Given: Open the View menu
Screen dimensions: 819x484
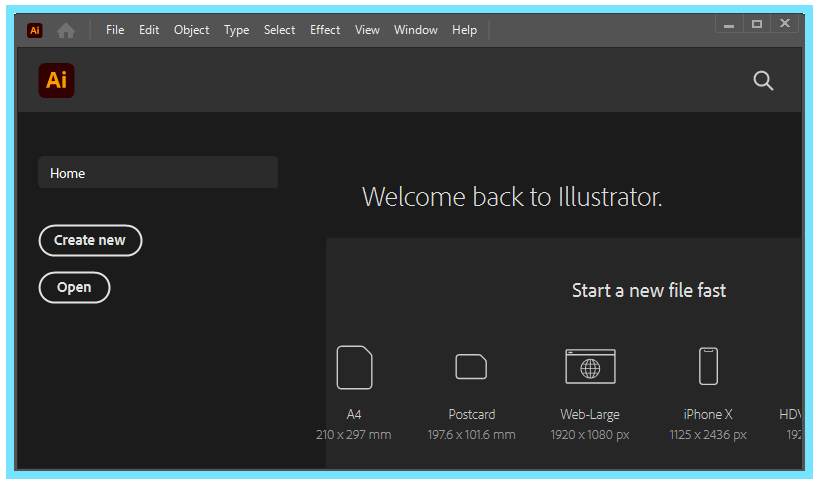Looking at the screenshot, I should [367, 30].
